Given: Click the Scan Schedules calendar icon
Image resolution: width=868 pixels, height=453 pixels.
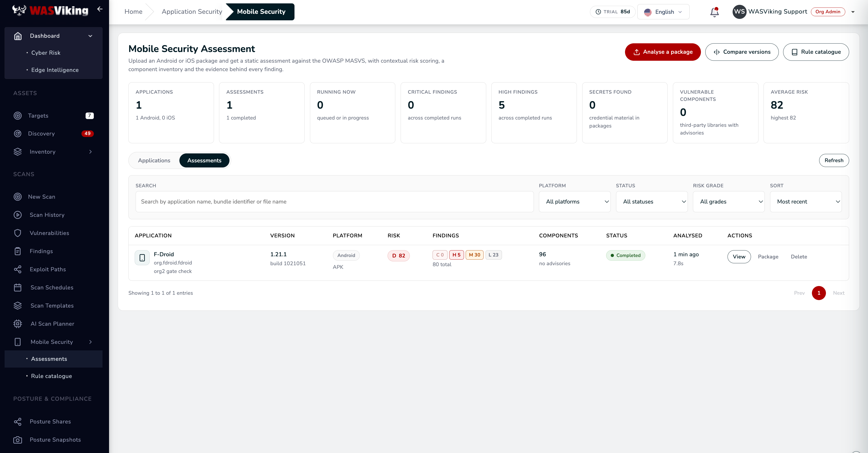Looking at the screenshot, I should pyautogui.click(x=17, y=287).
